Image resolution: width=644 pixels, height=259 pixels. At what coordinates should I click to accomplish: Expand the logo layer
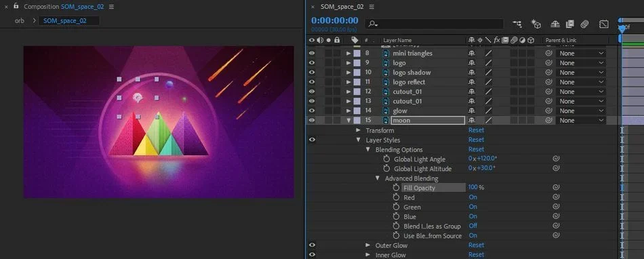(348, 63)
